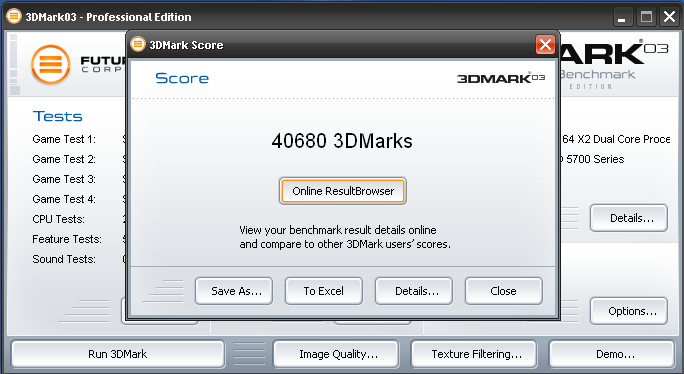
Task: Click the 3DMARK03 logo in the score dialog
Action: [x=501, y=78]
